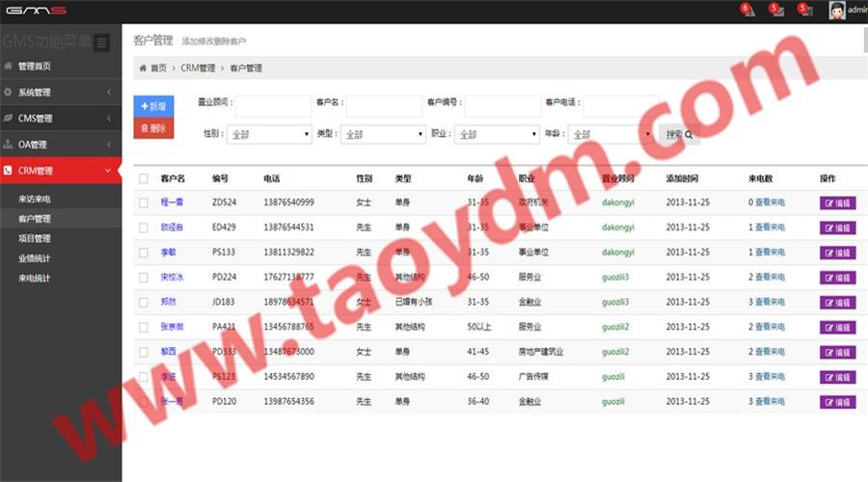
Task: Expand the OA管理 menu chevron
Action: [x=109, y=145]
